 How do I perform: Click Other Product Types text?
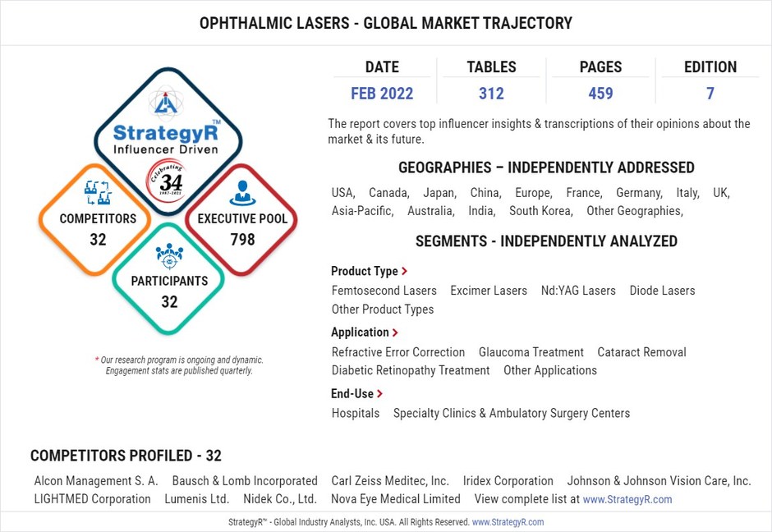point(383,310)
